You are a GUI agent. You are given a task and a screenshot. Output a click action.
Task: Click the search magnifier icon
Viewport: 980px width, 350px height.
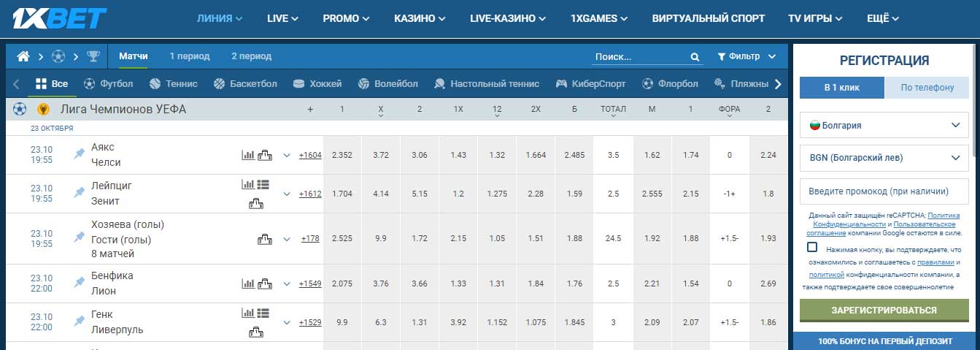point(695,57)
